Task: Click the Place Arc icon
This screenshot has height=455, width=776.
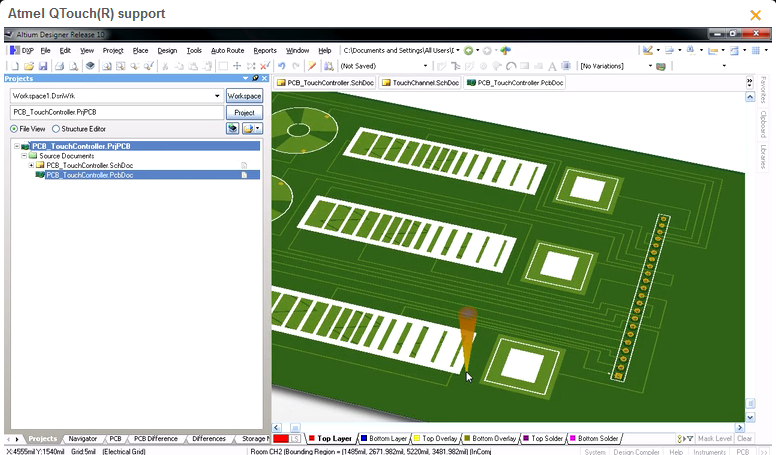Action: pos(511,66)
